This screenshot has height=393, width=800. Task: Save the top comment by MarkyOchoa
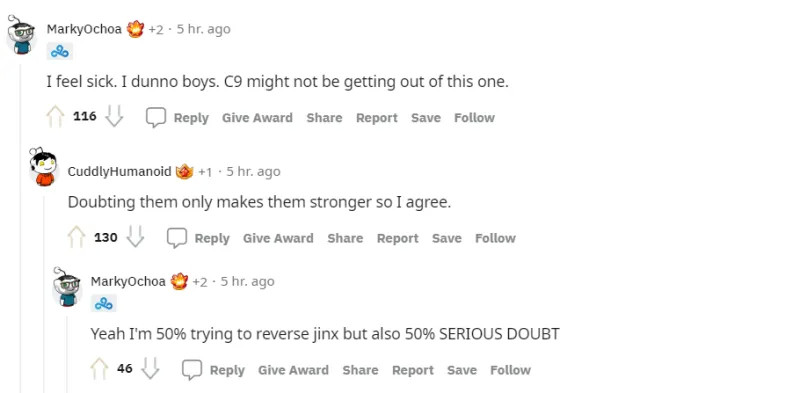click(x=426, y=118)
